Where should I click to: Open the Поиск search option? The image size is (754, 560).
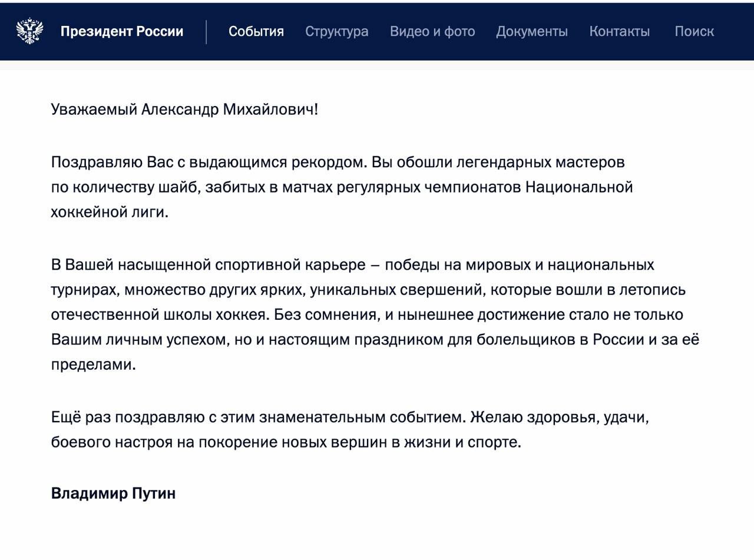pyautogui.click(x=694, y=31)
